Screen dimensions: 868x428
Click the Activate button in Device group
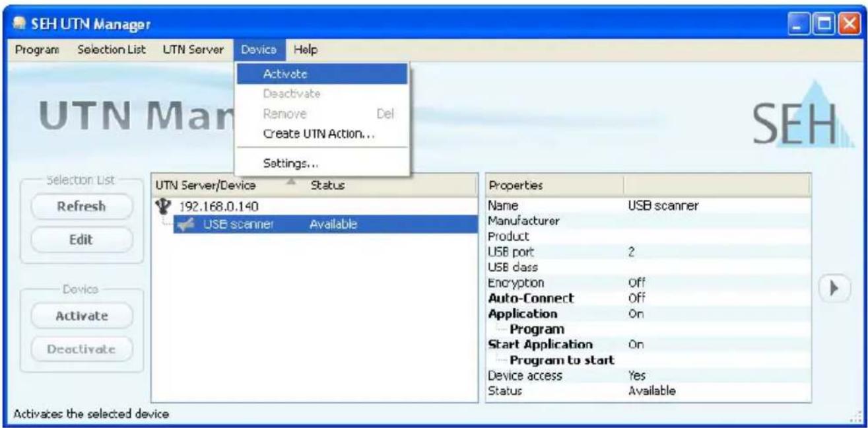click(x=81, y=316)
